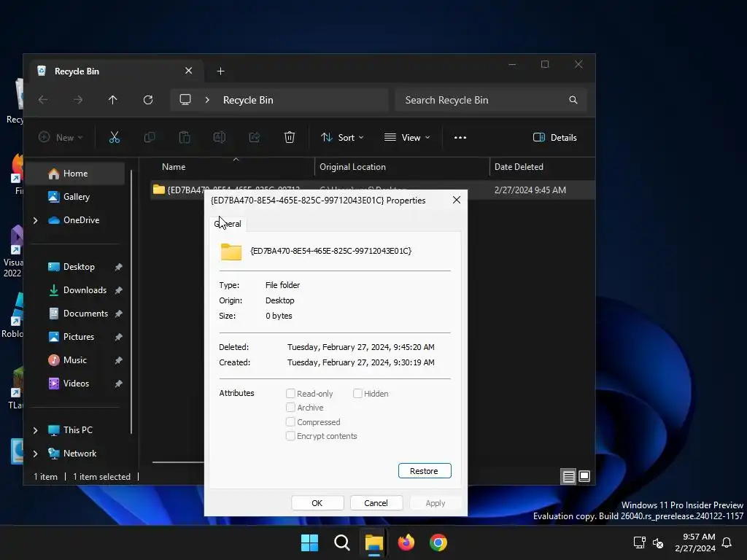Screen dimensions: 747x560
Task: Open the Sort dropdown
Action: click(342, 138)
